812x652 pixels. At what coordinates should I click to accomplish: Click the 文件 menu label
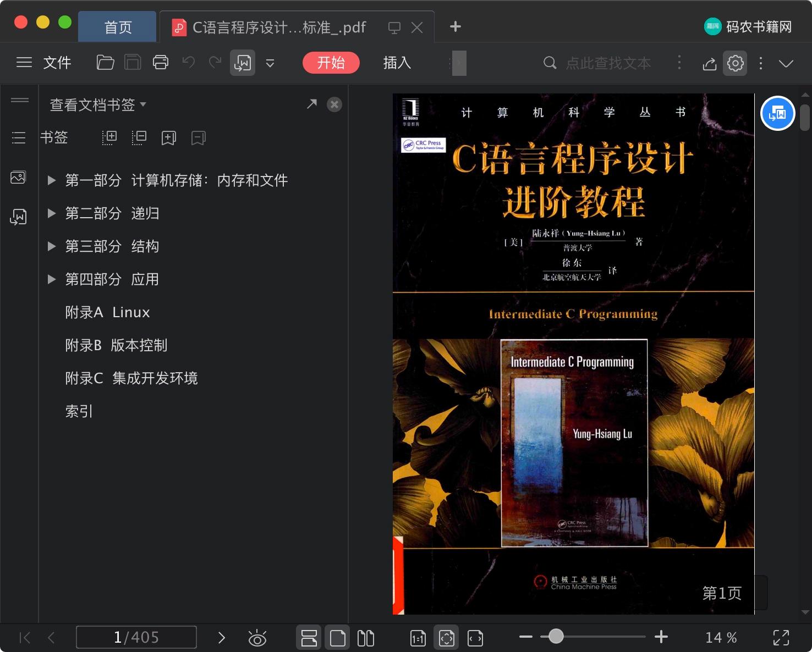pyautogui.click(x=57, y=63)
